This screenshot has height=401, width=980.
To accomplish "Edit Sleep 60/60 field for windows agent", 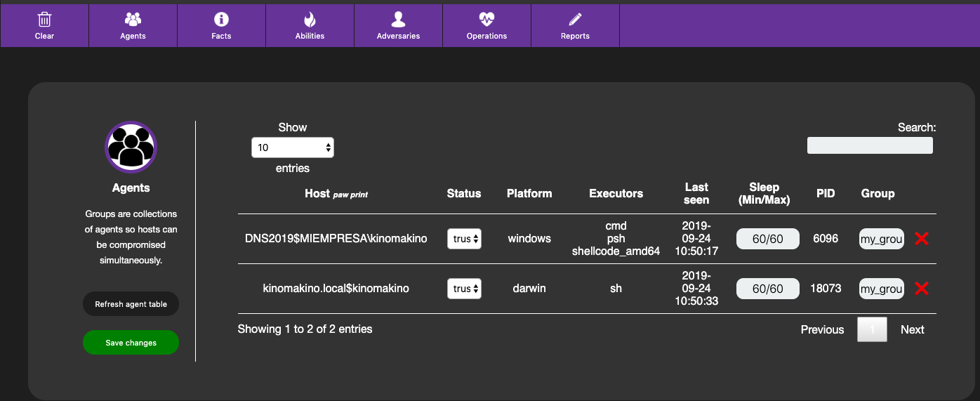I will (x=767, y=239).
